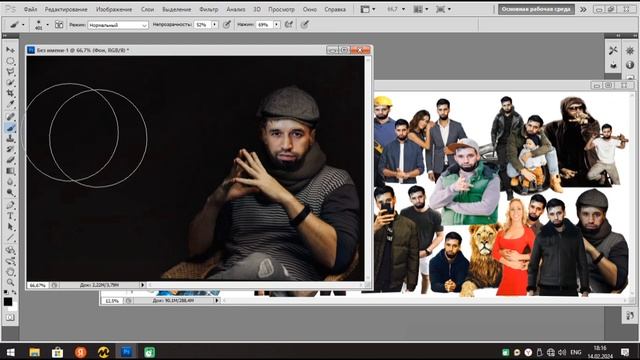Enable airbrush mode next to Flow
The width and height of the screenshot is (640, 360).
[x=289, y=24]
